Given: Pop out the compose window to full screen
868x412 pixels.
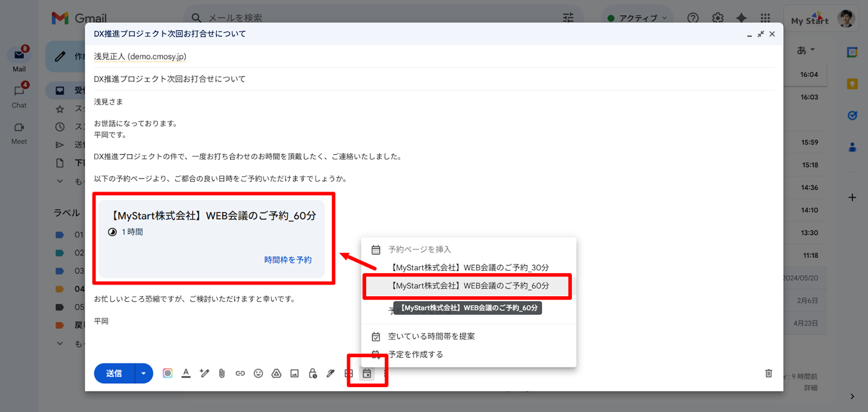Looking at the screenshot, I should click(x=761, y=34).
